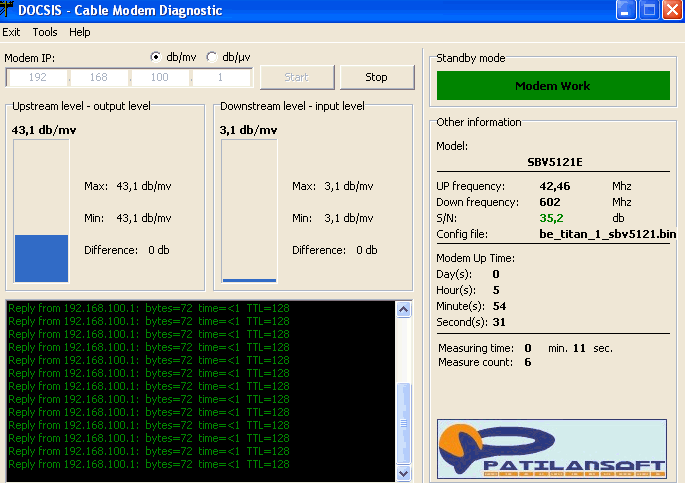Select the db/µv unit radio button

pyautogui.click(x=212, y=57)
